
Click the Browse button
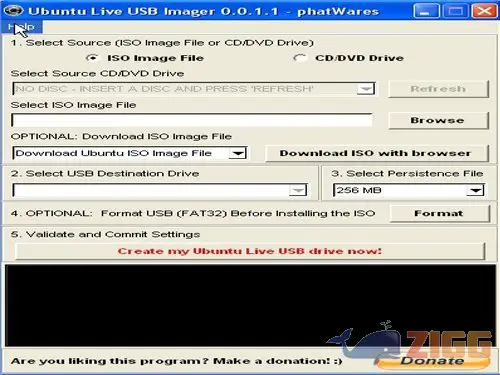pyautogui.click(x=438, y=120)
